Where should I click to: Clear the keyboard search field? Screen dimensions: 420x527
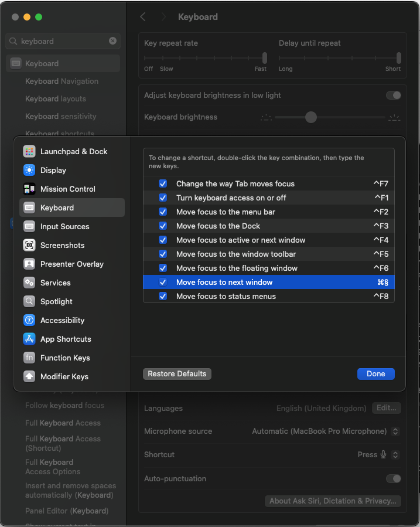point(112,41)
